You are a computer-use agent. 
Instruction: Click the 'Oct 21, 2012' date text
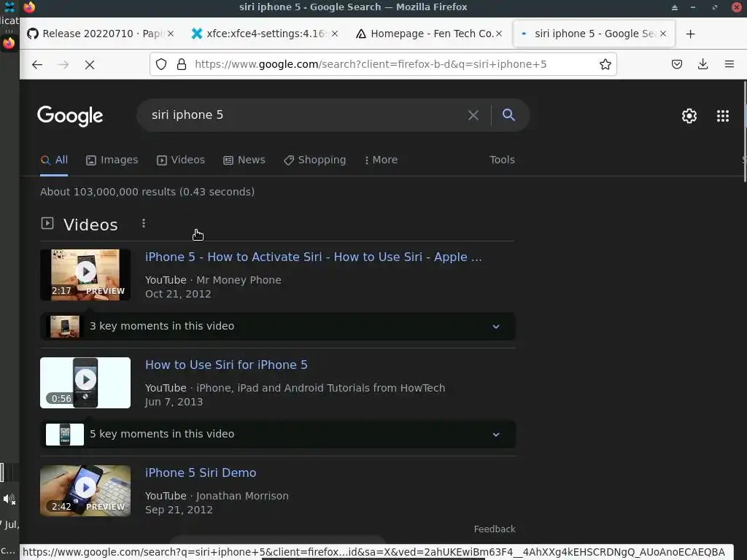(178, 294)
